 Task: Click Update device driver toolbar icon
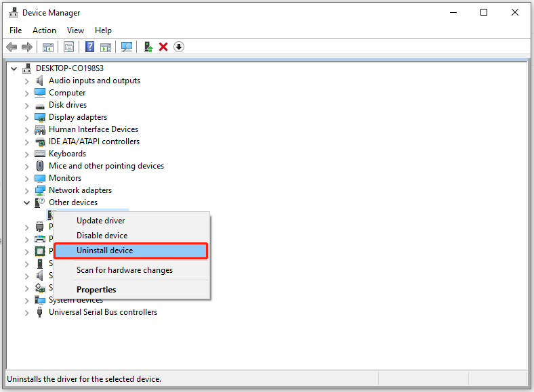click(148, 47)
